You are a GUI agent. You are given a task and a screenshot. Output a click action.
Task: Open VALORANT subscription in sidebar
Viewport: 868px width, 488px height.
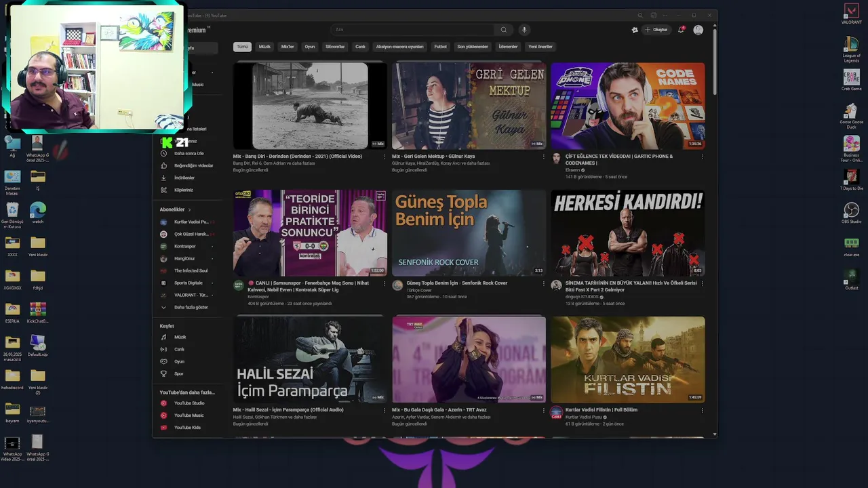click(188, 295)
